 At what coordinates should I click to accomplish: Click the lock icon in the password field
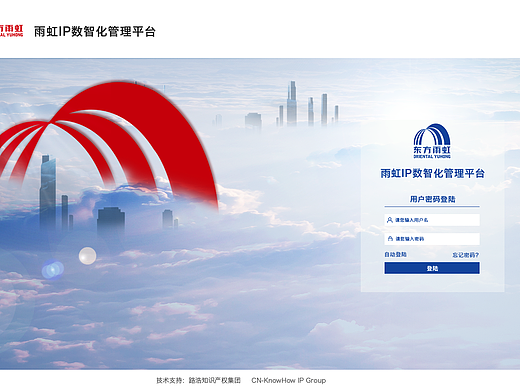pos(390,239)
